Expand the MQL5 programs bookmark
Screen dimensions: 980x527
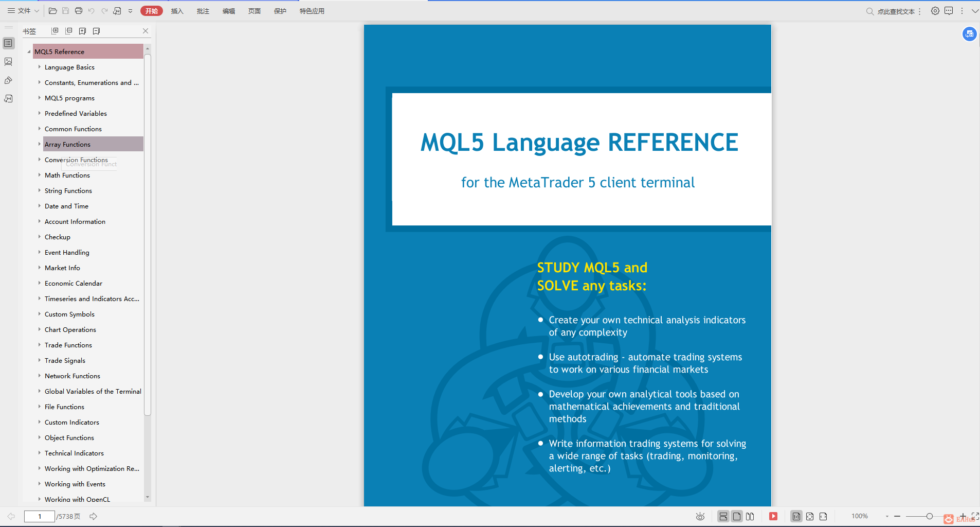(x=39, y=98)
